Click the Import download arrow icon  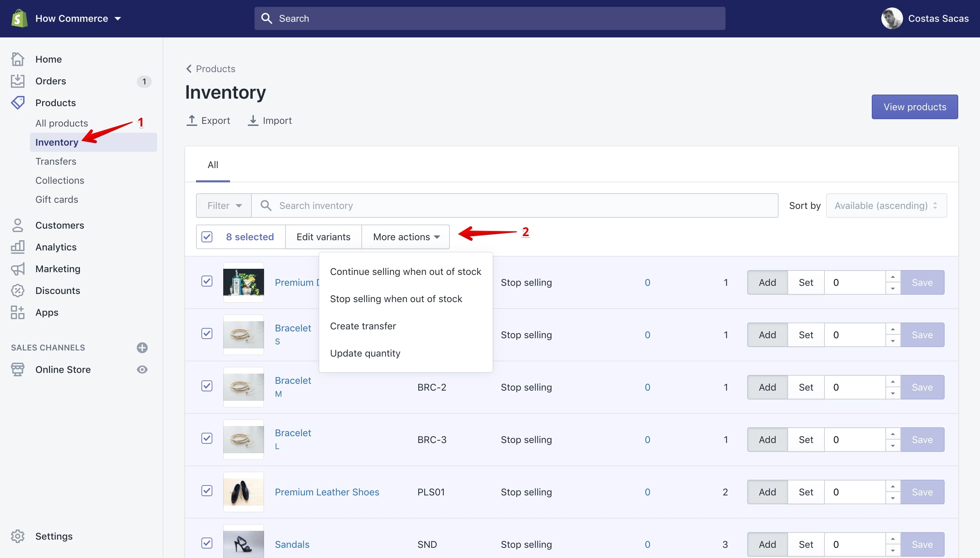tap(253, 120)
